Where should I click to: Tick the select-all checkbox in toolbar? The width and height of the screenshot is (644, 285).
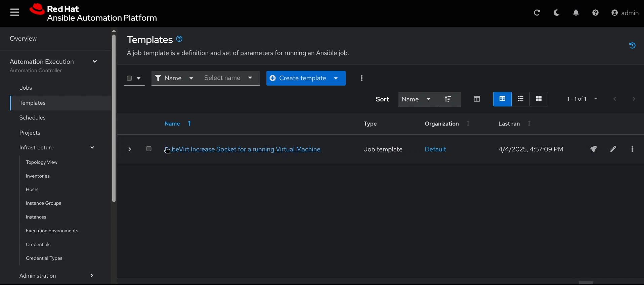click(129, 79)
